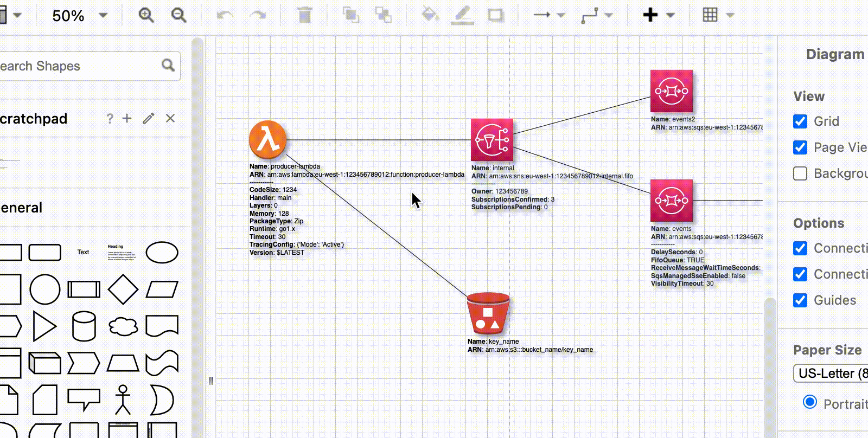
Task: Select the tape wave shape
Action: 162,363
